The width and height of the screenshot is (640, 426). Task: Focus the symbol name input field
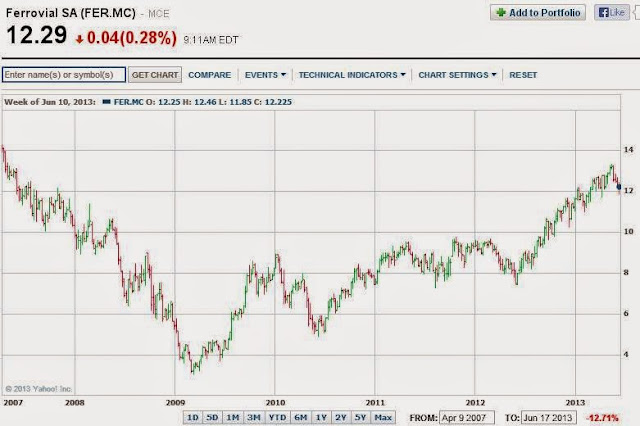coord(64,75)
